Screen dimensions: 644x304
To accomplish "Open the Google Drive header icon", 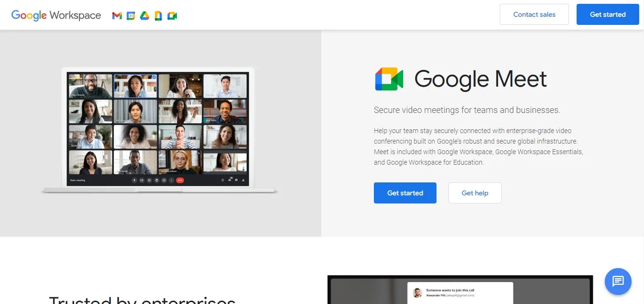I will click(145, 16).
